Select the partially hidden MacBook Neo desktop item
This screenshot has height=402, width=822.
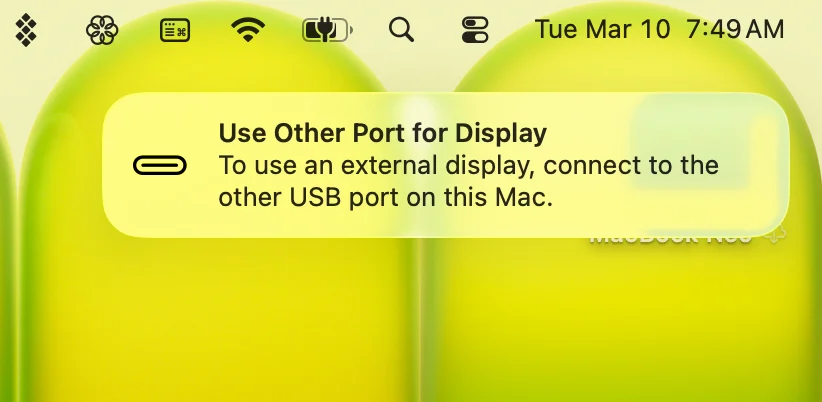pos(671,238)
